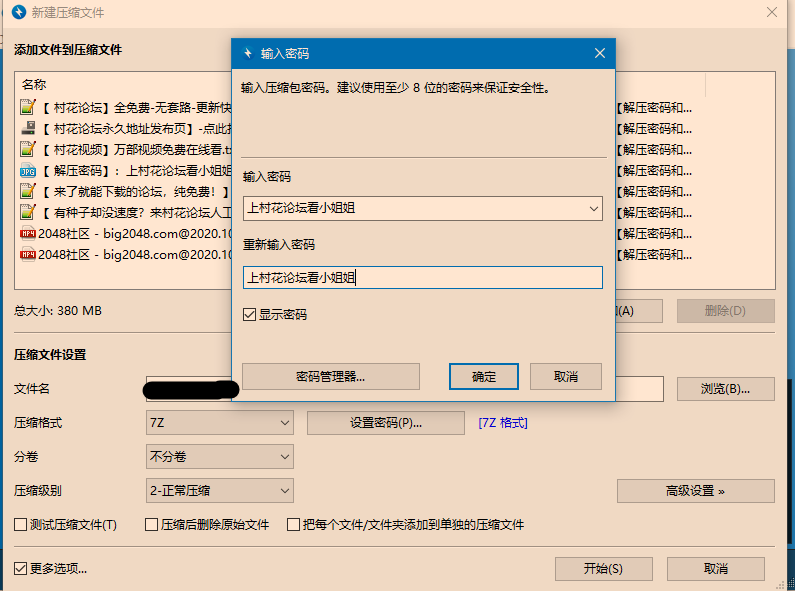The width and height of the screenshot is (795, 591).
Task: Click the lightning icon in 输入密码 title bar
Action: pos(247,53)
